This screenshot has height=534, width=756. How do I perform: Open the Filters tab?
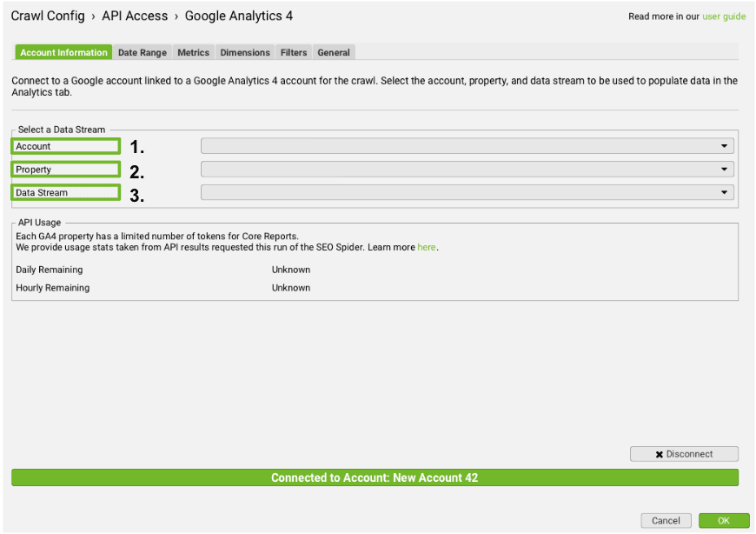click(293, 52)
